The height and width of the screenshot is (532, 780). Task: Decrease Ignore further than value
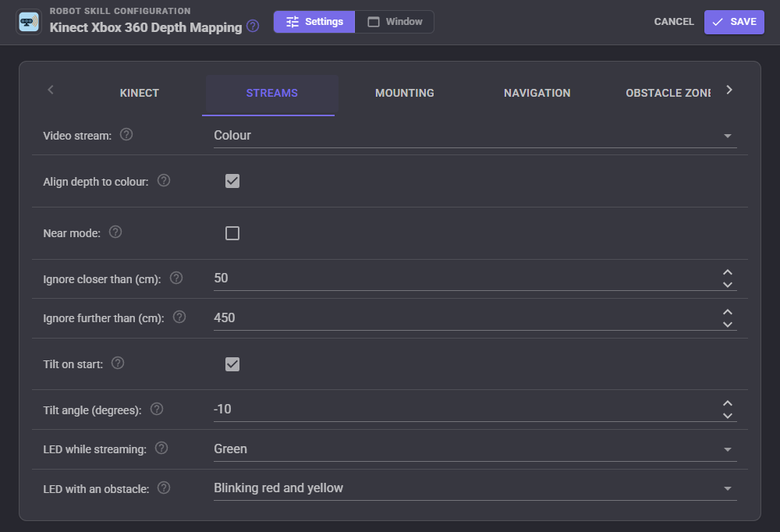pos(727,325)
